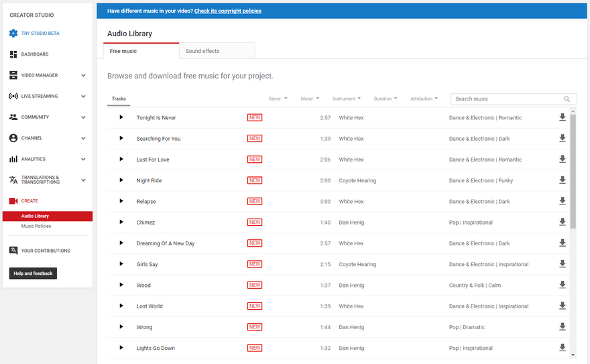The height and width of the screenshot is (364, 590).
Task: Open the Instrument filter dropdown
Action: tap(347, 99)
